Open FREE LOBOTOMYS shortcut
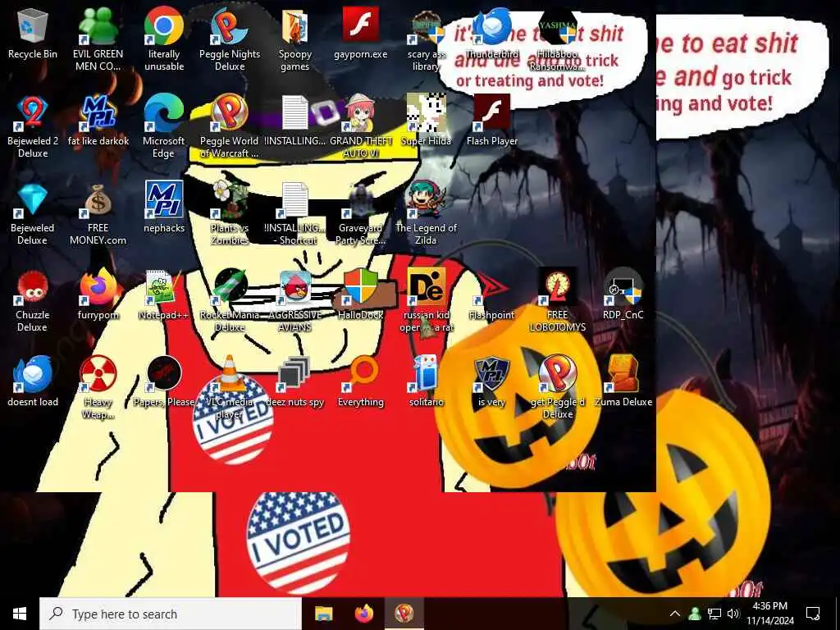 (x=558, y=300)
